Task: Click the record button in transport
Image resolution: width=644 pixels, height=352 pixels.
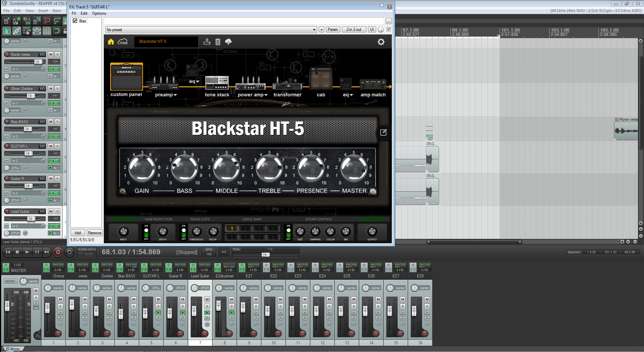Action: tap(58, 252)
